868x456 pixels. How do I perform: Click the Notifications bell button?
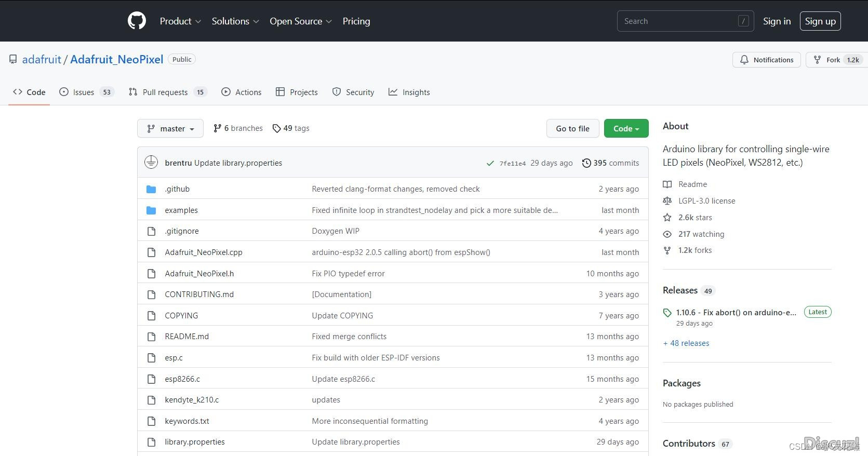(x=767, y=60)
